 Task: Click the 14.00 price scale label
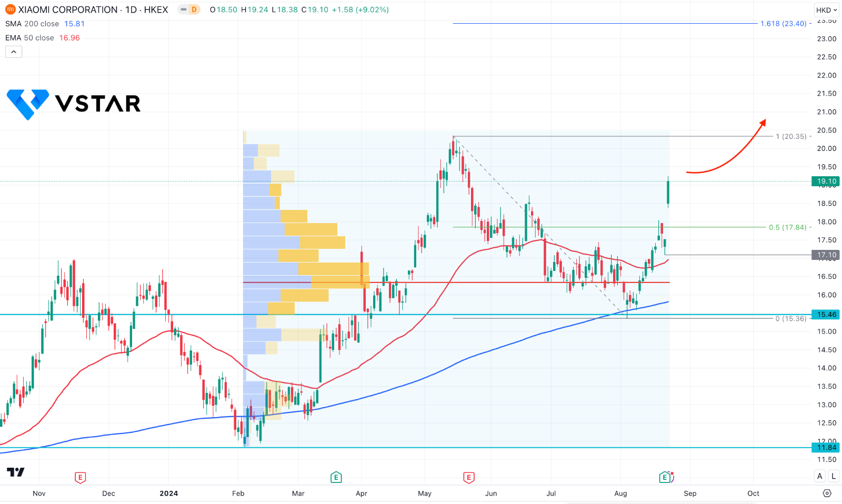point(826,368)
